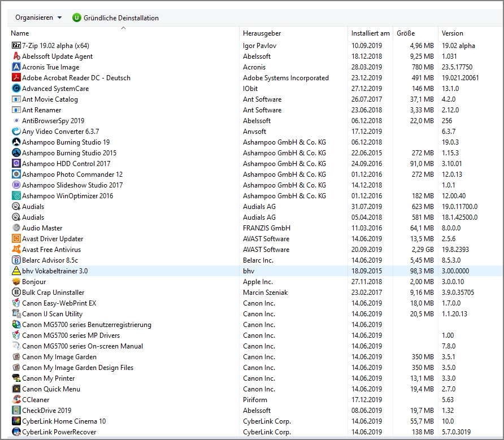This screenshot has width=504, height=440.
Task: Click the size value 780 MB
Action: [423, 67]
